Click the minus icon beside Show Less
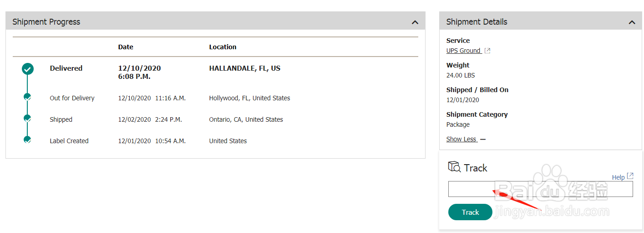The image size is (644, 233). point(483,140)
